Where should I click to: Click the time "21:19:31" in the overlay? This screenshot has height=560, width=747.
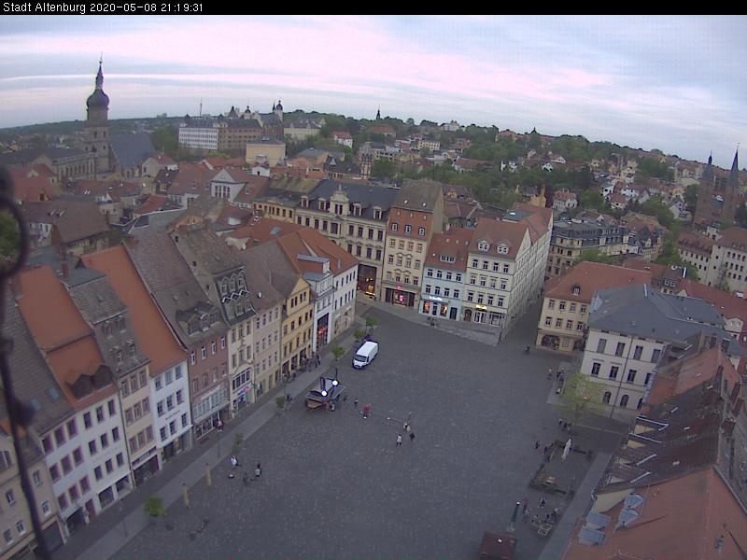point(182,7)
